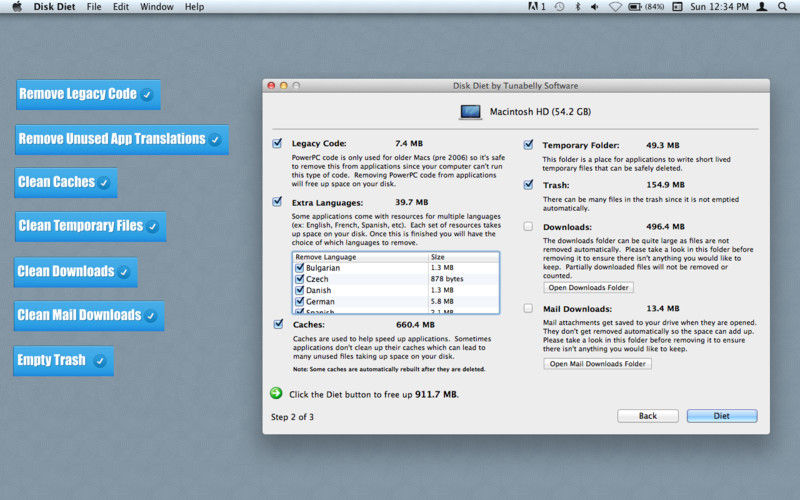This screenshot has height=500, width=800.
Task: Click the Macintosh HD (54.2 GB) label
Action: pyautogui.click(x=540, y=112)
